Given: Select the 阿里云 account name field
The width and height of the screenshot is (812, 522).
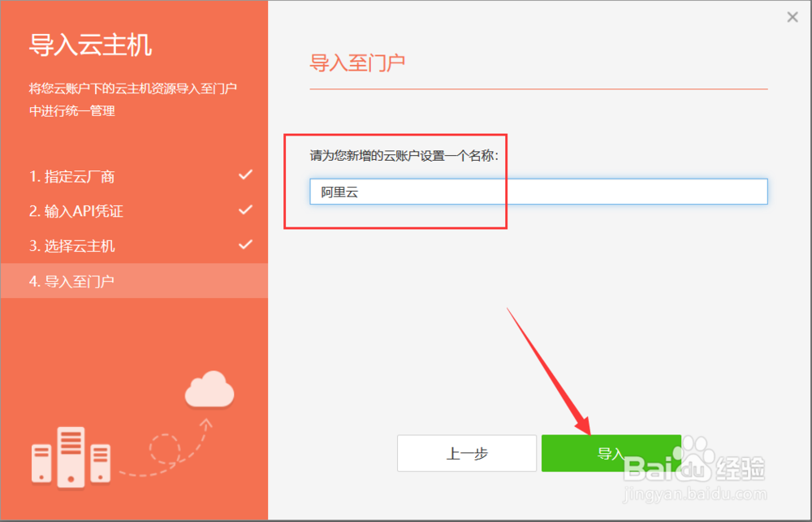Looking at the screenshot, I should 538,191.
